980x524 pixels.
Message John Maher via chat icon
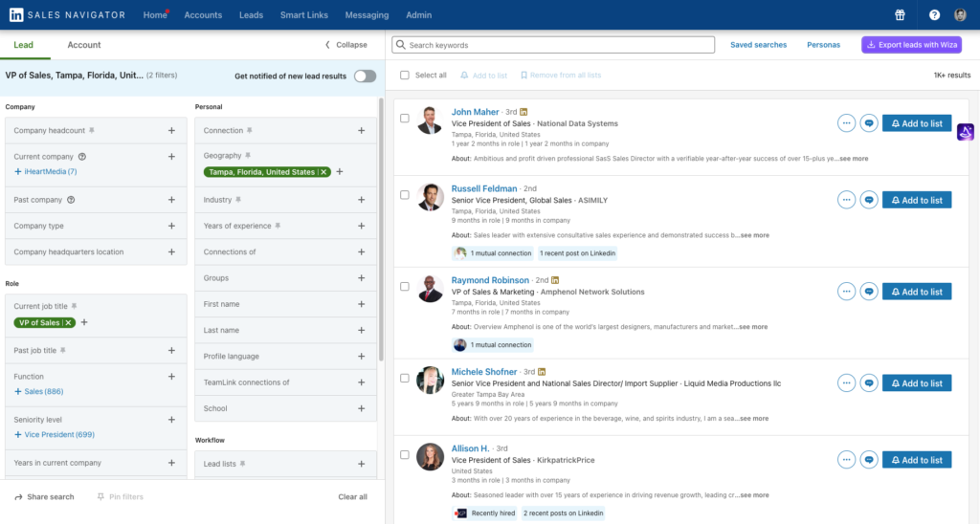(869, 123)
